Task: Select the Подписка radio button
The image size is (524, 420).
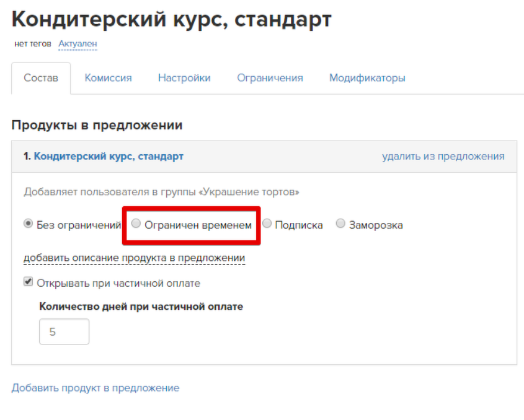Action: (x=267, y=224)
